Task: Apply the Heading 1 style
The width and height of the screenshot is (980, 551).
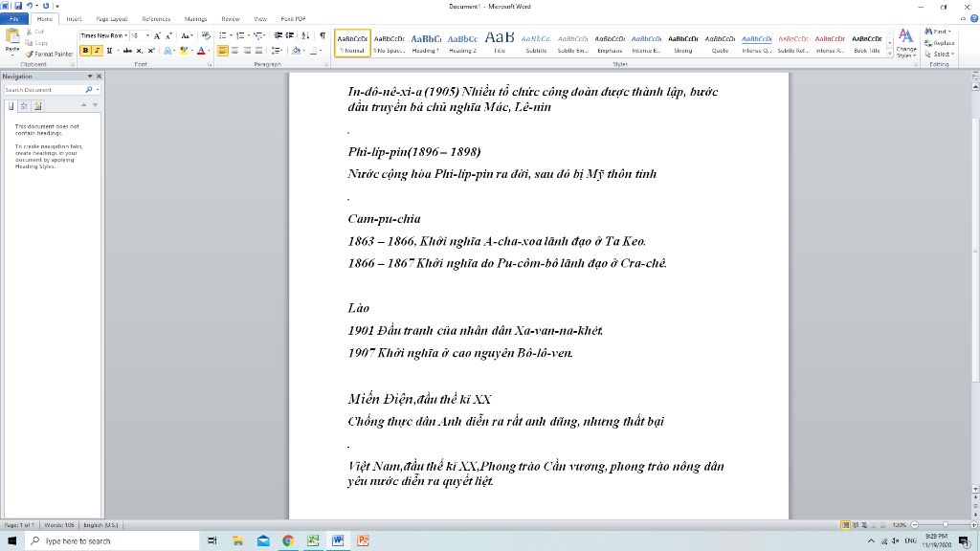Action: tap(426, 42)
